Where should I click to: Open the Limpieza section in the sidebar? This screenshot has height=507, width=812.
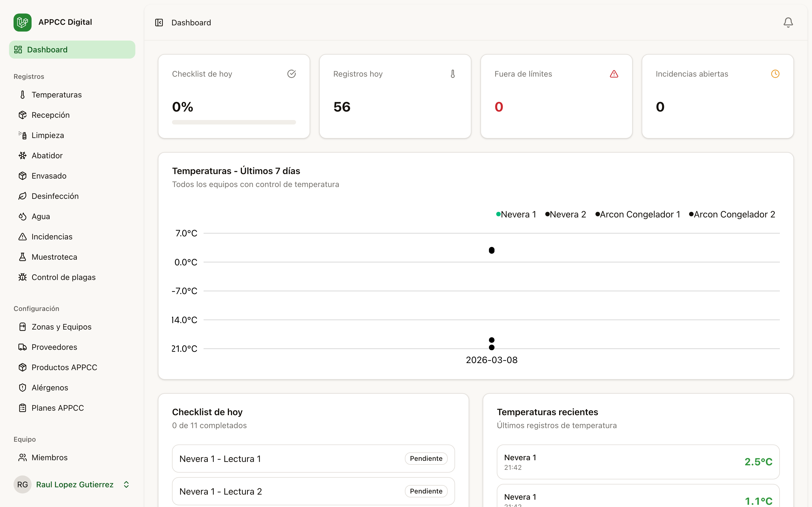tap(48, 135)
